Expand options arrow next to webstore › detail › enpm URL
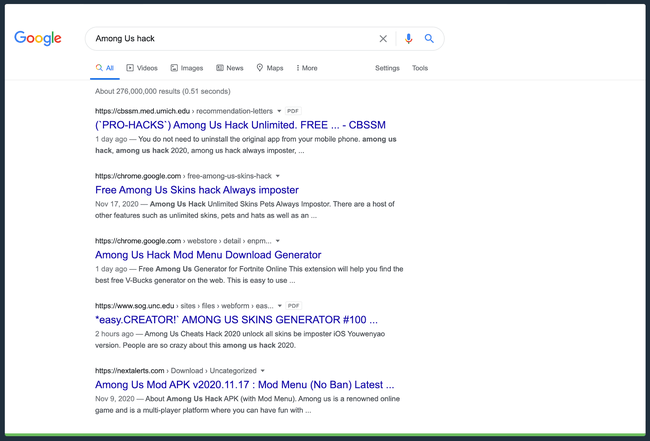 [278, 241]
